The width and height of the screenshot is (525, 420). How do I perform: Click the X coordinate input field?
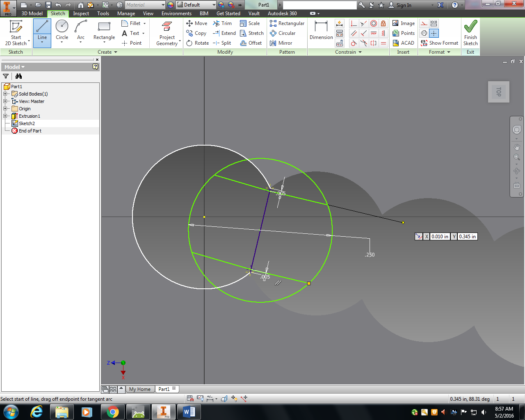(440, 237)
